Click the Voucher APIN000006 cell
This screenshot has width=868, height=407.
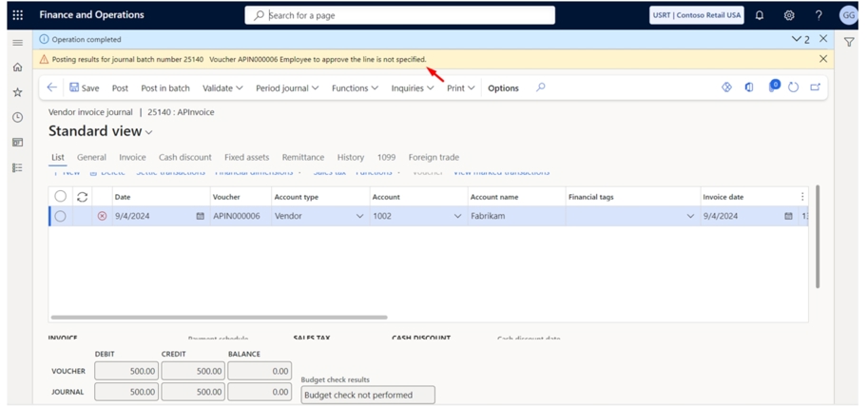coord(241,216)
